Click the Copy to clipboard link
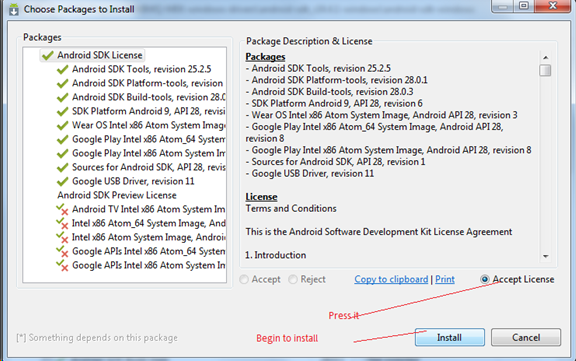Viewport: 576px width, 361px height. coord(391,279)
